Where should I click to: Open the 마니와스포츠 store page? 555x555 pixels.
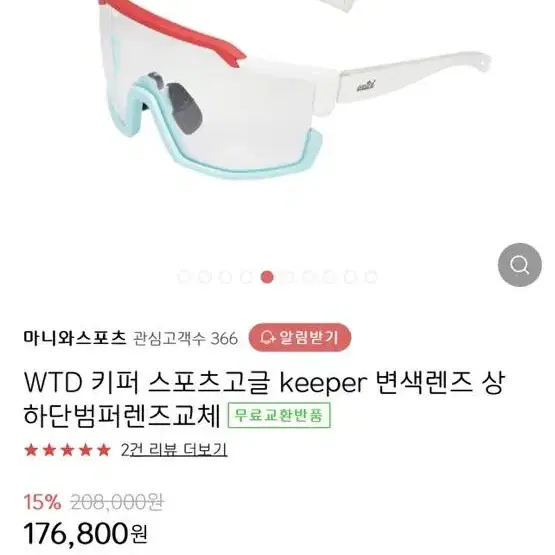pyautogui.click(x=75, y=338)
